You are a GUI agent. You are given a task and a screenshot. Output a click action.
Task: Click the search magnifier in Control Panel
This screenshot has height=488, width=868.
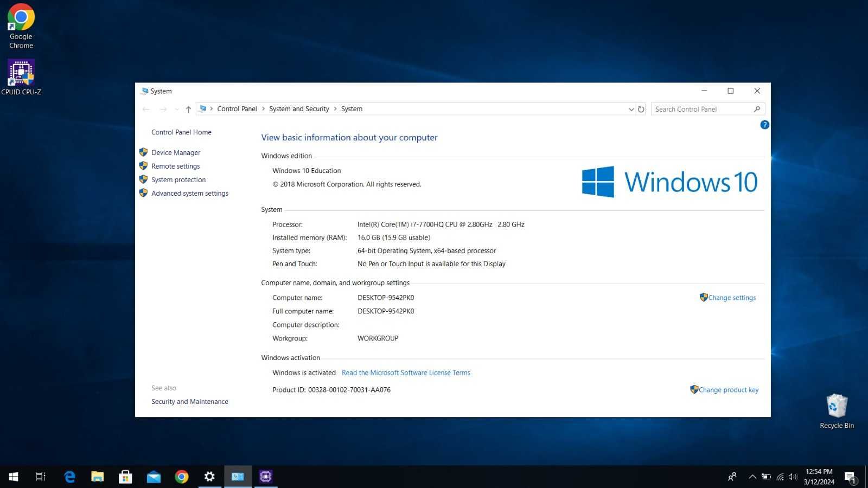(x=757, y=109)
